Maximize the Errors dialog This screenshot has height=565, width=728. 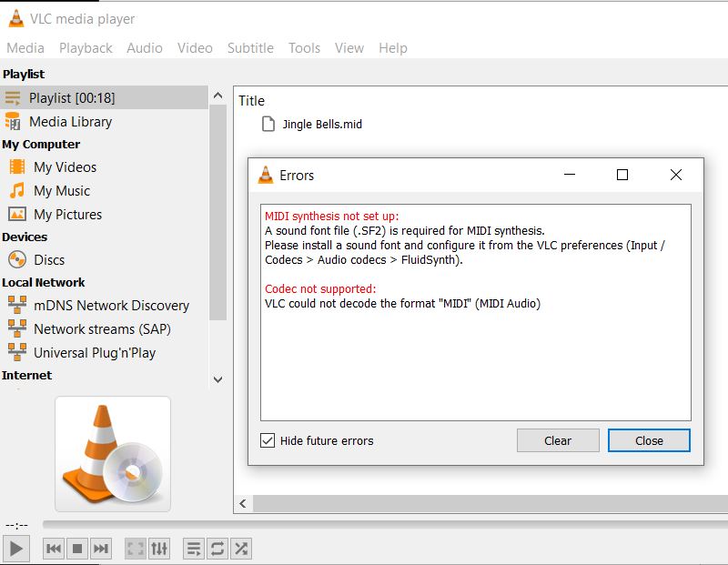pyautogui.click(x=622, y=175)
